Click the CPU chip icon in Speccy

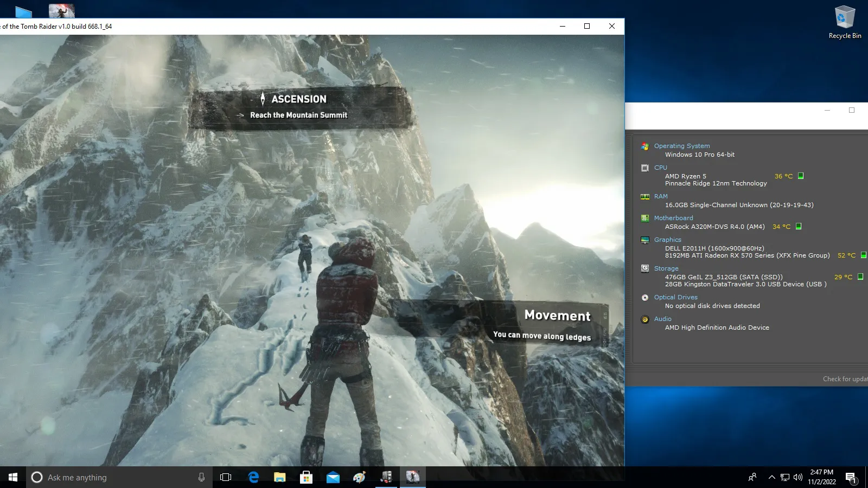645,168
